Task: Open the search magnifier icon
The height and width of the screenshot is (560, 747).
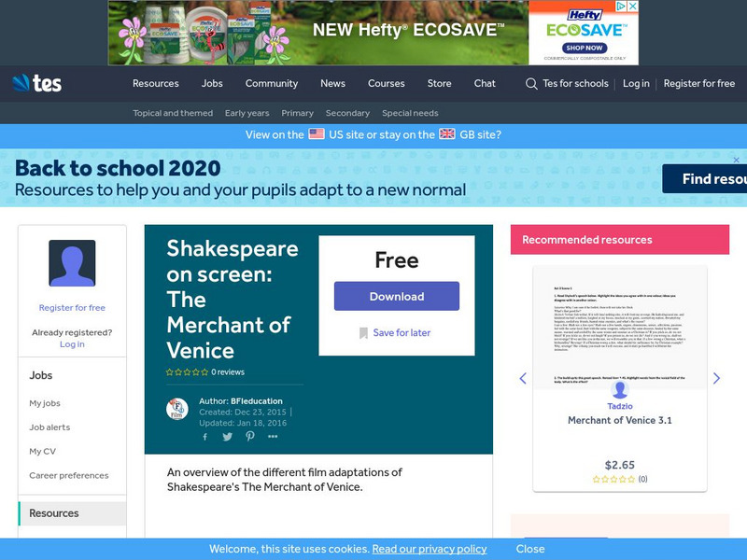Action: tap(531, 84)
